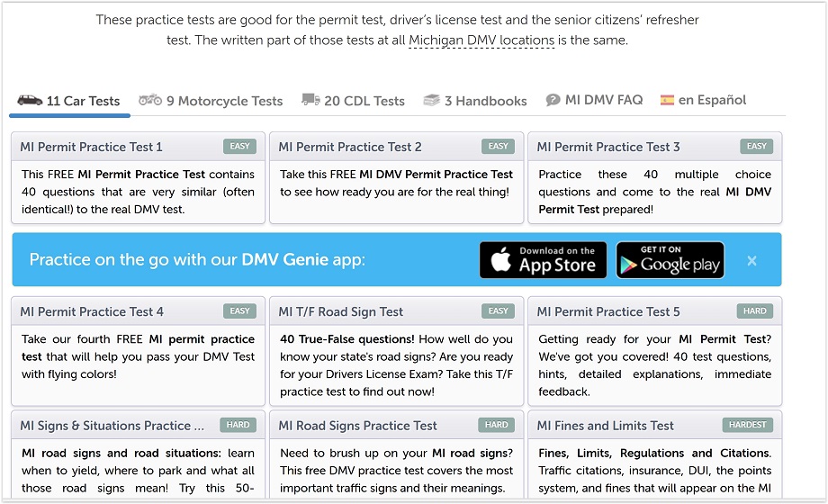Image resolution: width=828 pixels, height=504 pixels.
Task: Click the EASY badge on Practice Test 1
Action: coord(239,147)
